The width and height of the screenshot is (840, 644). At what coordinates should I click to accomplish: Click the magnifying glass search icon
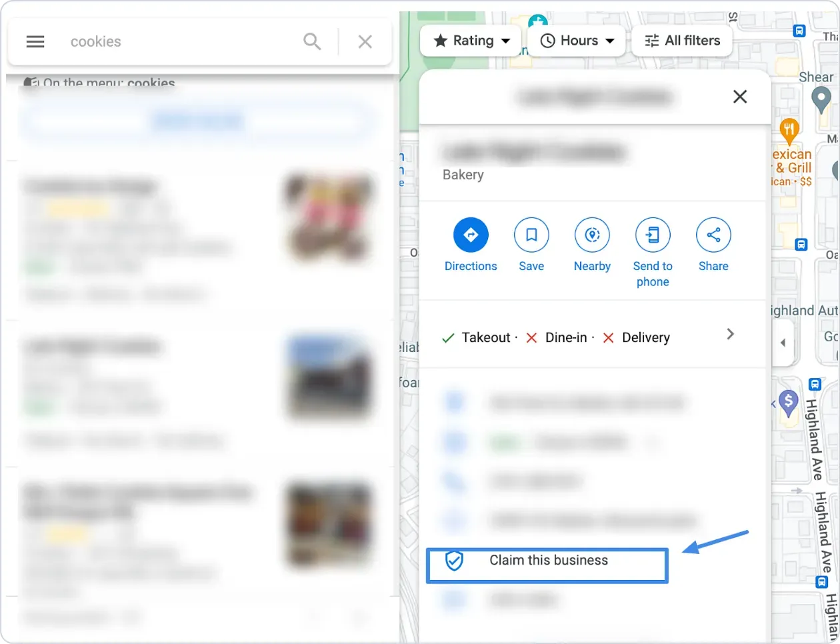pyautogui.click(x=312, y=41)
